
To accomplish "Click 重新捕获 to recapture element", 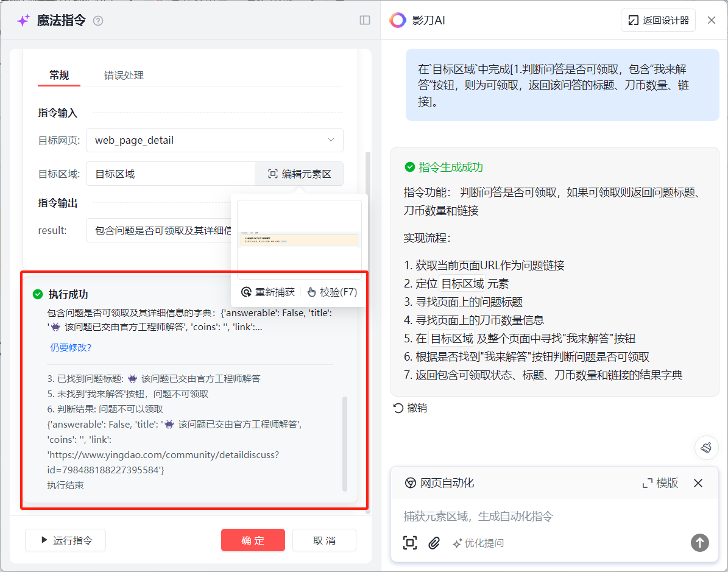I will coord(268,292).
